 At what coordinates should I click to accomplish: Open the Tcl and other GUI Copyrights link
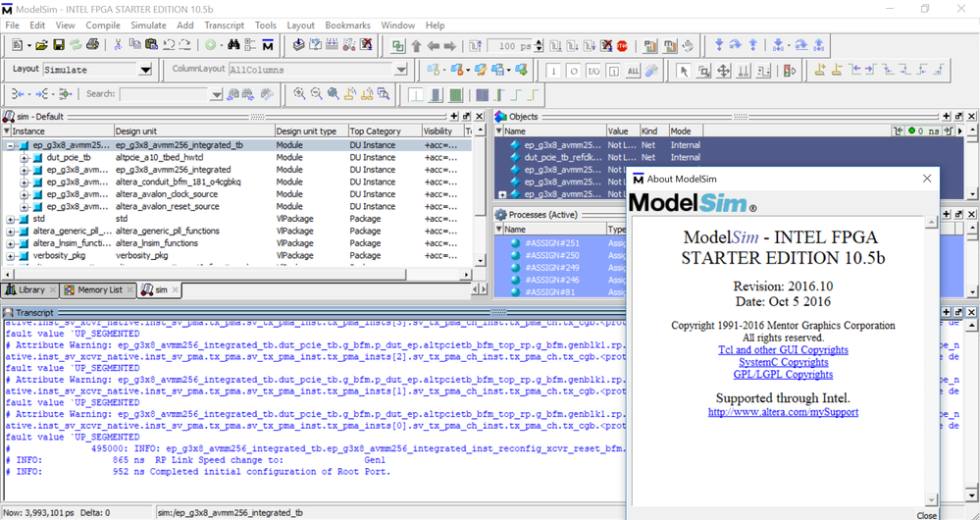[x=783, y=349]
